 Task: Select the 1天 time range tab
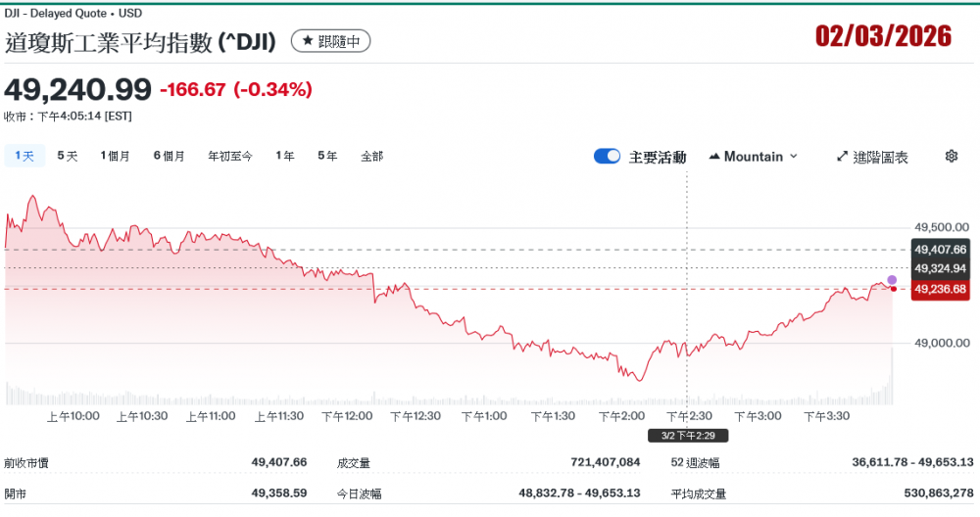pos(24,156)
